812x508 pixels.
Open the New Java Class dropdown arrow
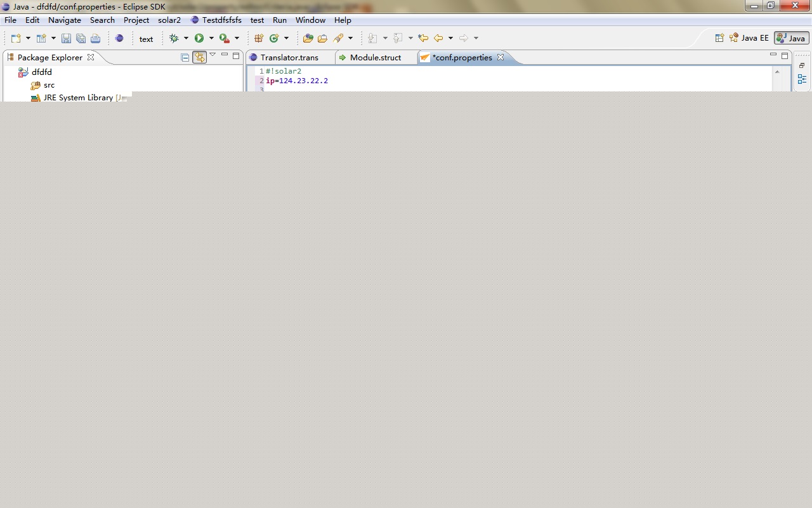pyautogui.click(x=286, y=38)
